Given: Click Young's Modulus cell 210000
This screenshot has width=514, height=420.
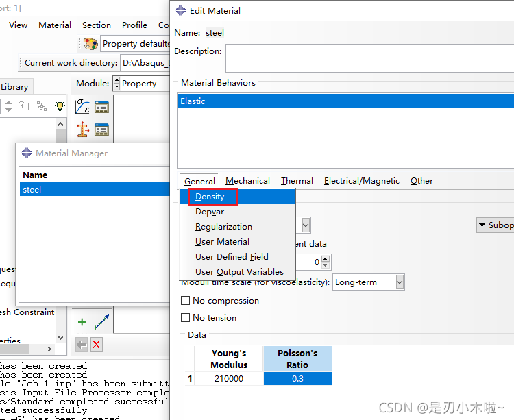Looking at the screenshot, I should pyautogui.click(x=229, y=379).
